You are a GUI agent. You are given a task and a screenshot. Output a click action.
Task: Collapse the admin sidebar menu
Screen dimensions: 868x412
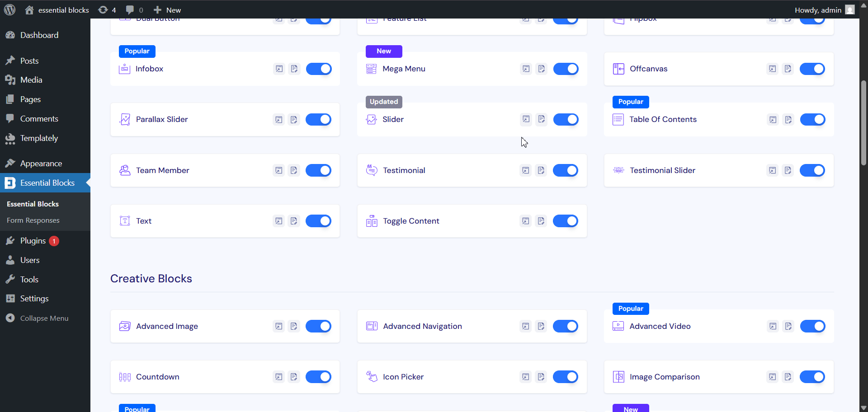[x=43, y=318]
